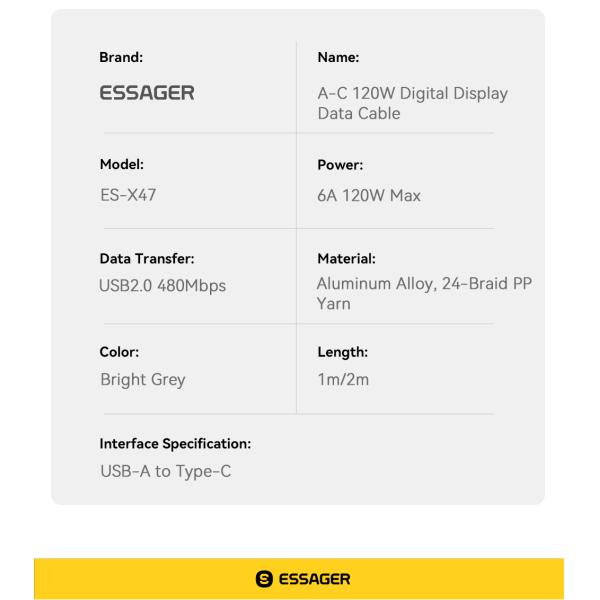Click the "Aluminum Alloy, 24-Braid PP" material text
The width and height of the screenshot is (600, 600).
pos(424,285)
